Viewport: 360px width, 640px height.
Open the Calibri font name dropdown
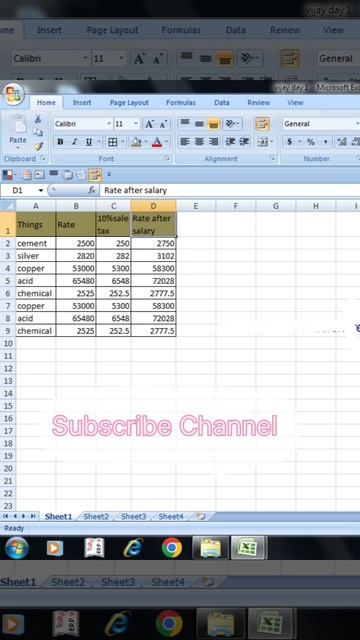pyautogui.click(x=109, y=124)
